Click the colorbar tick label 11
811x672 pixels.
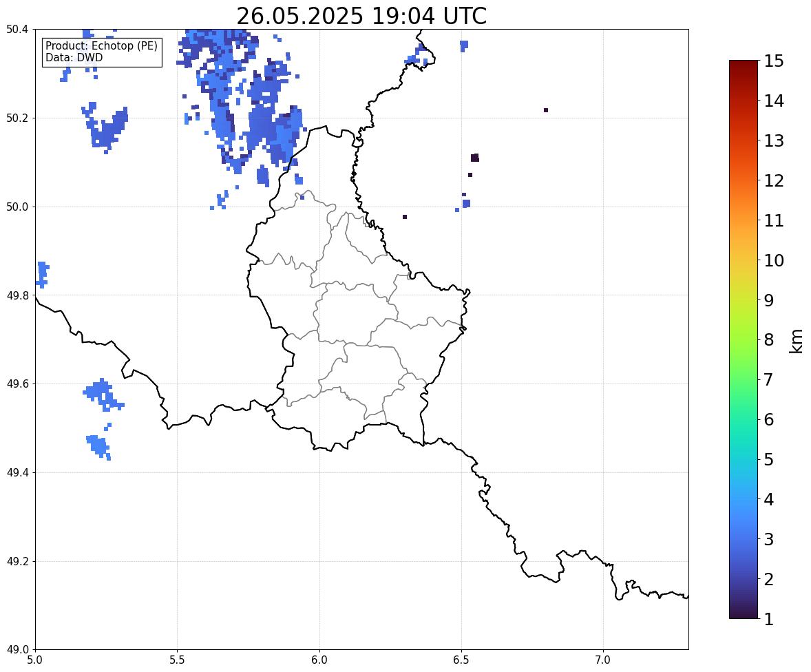pos(774,220)
